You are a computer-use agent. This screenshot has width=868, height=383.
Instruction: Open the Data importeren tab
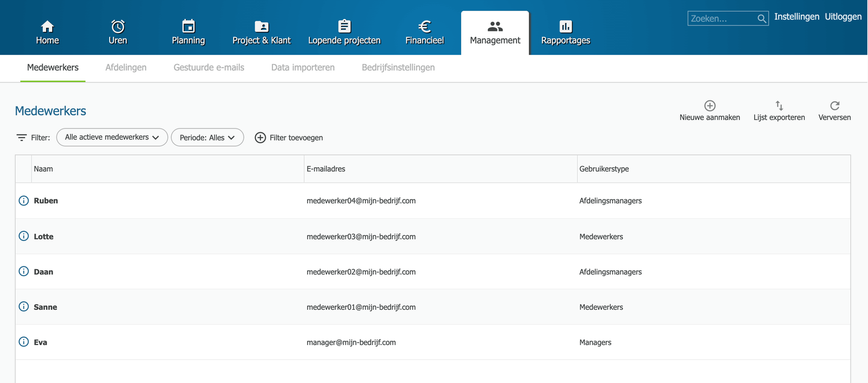point(303,68)
